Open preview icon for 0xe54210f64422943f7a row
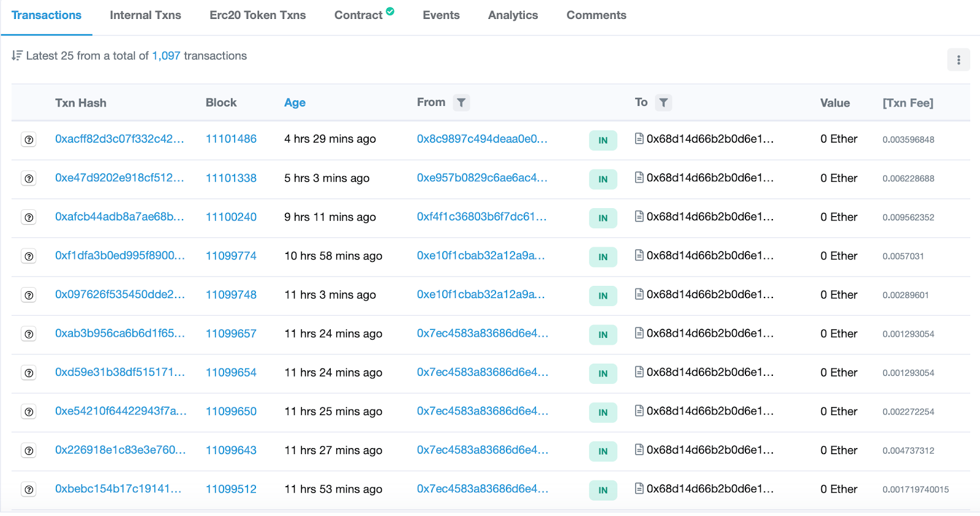The width and height of the screenshot is (980, 516). click(x=29, y=412)
